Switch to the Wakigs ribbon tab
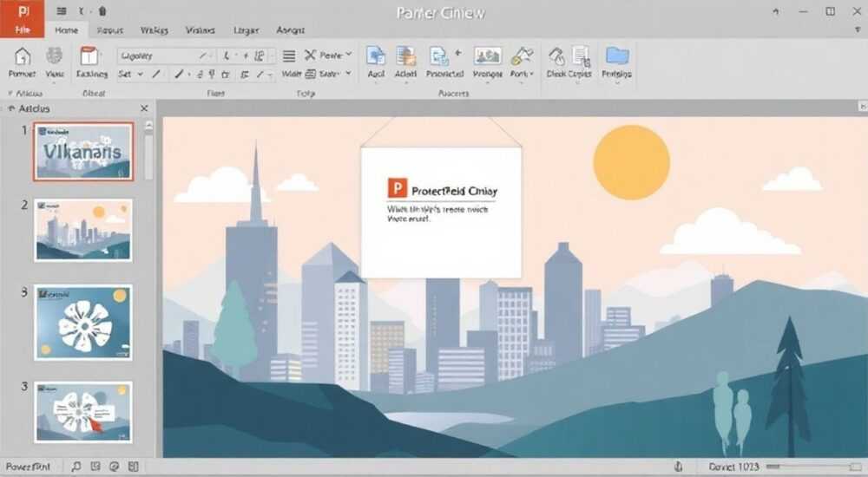 154,30
